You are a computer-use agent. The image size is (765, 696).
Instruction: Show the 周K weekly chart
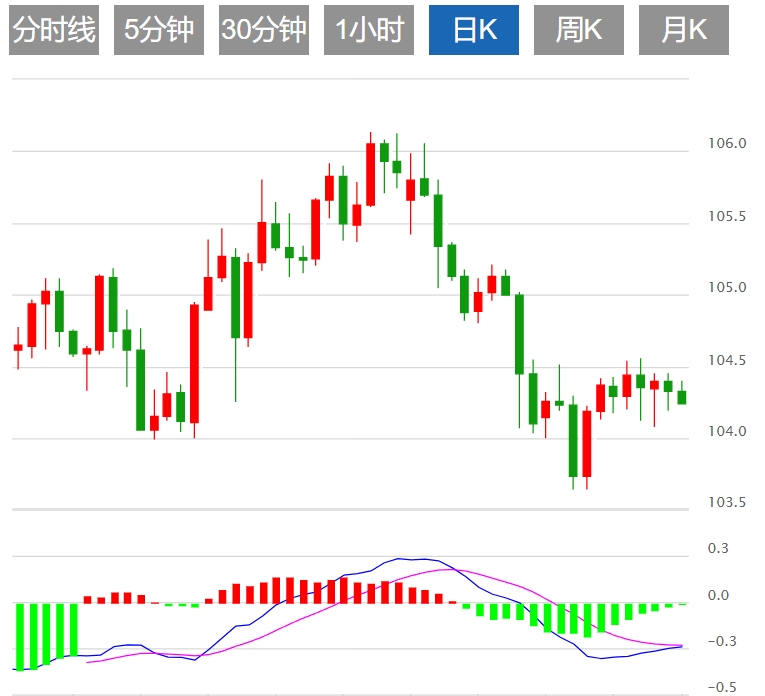click(x=579, y=30)
